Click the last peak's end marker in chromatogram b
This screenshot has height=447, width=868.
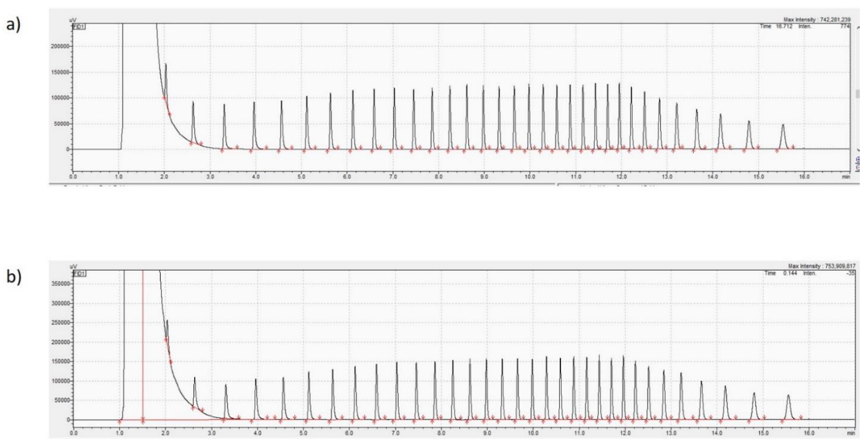[x=801, y=417]
